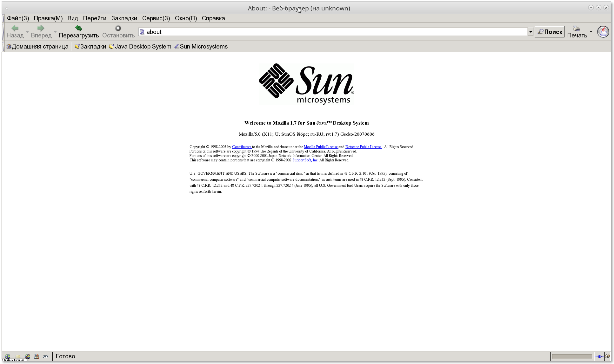614x364 pixels.
Task: Open the Print button dropdown arrow
Action: [x=591, y=32]
